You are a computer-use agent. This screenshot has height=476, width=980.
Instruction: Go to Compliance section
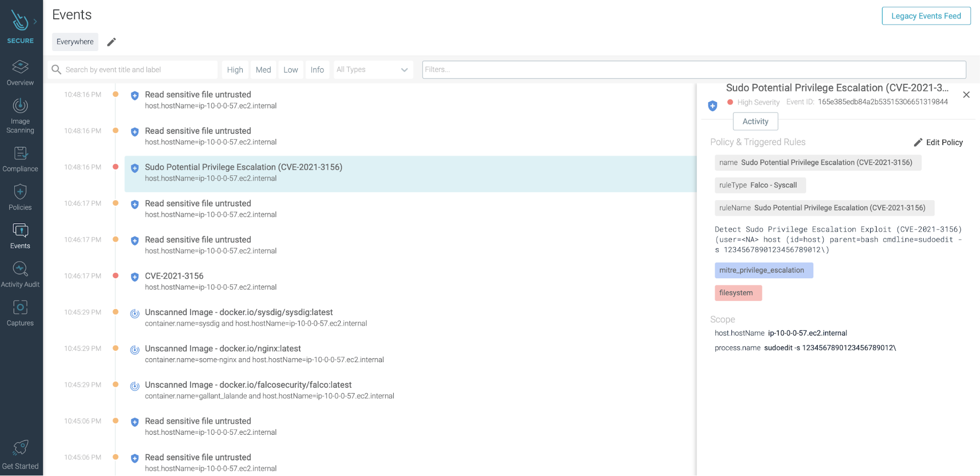click(20, 159)
